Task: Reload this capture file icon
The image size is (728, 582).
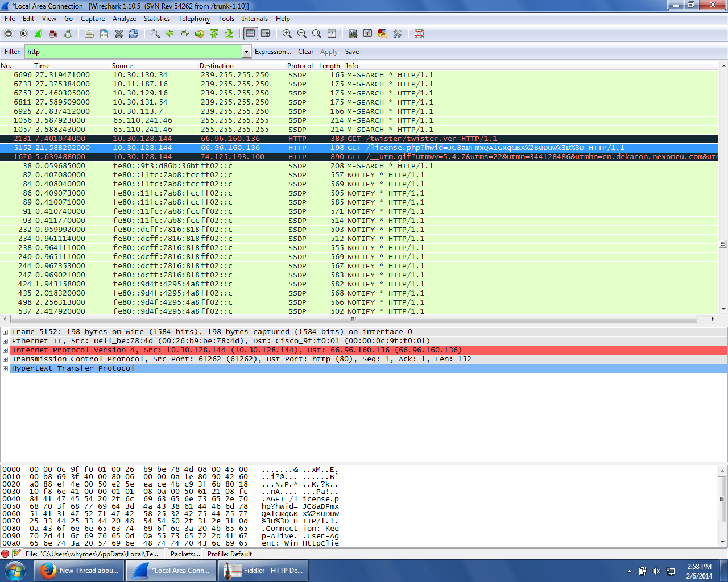Action: pos(134,34)
